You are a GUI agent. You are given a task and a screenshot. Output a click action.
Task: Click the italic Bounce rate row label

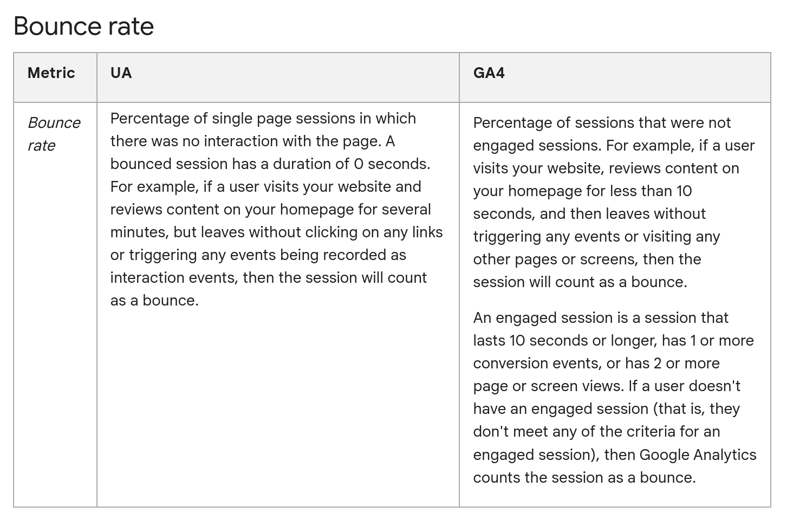(x=54, y=134)
